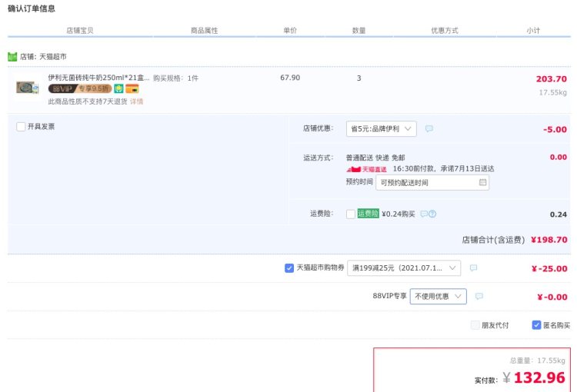Click the message icon beside 天猫超市购物券
Screen dimensions: 577x392
(x=474, y=267)
